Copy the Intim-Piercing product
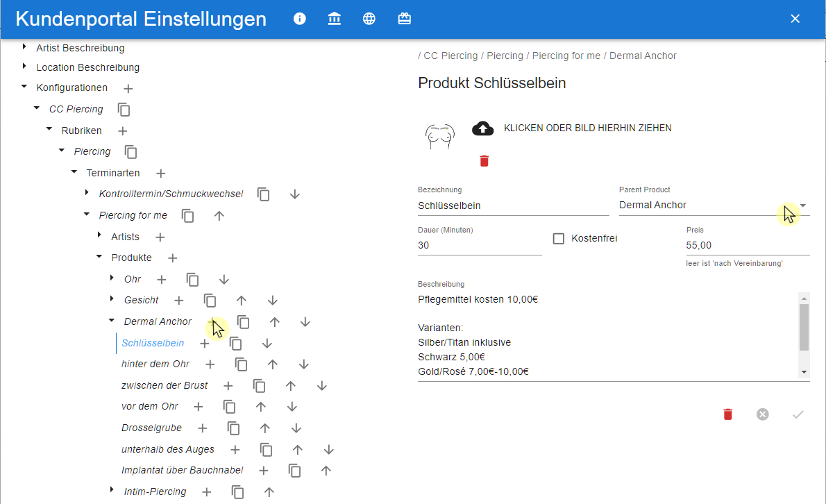826x504 pixels. point(237,492)
